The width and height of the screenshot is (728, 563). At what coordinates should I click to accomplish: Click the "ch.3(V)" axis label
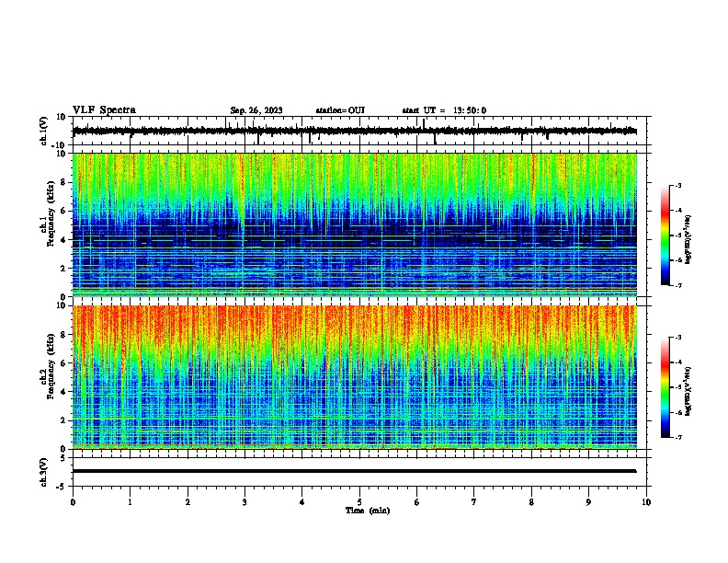click(x=44, y=473)
